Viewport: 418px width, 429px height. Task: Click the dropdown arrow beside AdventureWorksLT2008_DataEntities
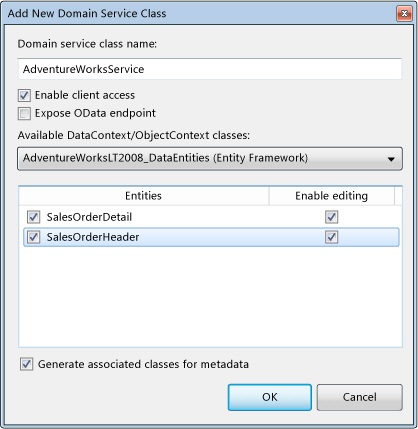(x=391, y=159)
